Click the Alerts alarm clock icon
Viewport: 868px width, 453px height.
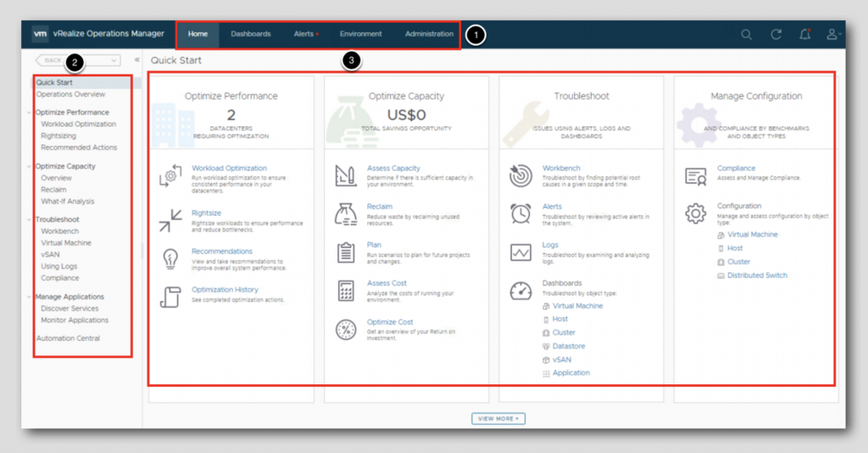pos(520,213)
